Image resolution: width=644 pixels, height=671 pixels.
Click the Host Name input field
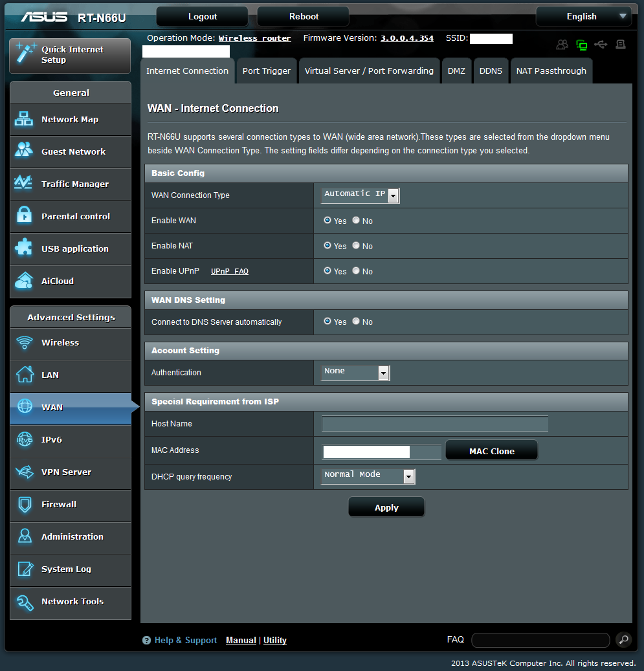click(434, 424)
